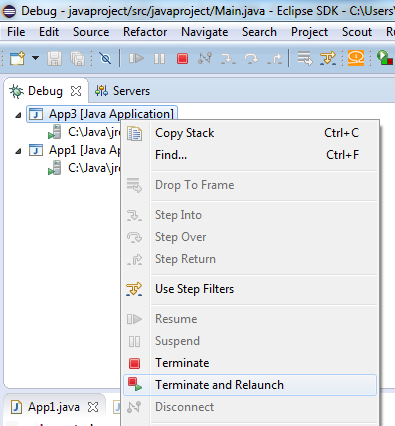Click Resume in context menu

point(250,319)
